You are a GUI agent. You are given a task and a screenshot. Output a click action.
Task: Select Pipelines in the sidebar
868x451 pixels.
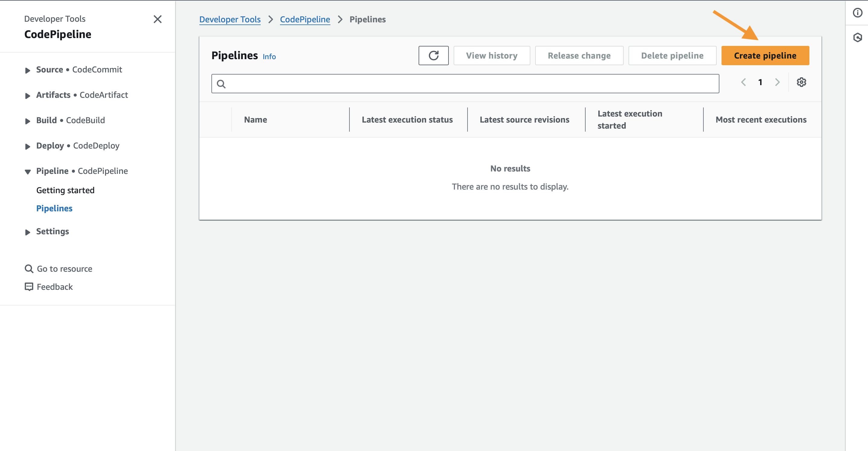[54, 209]
